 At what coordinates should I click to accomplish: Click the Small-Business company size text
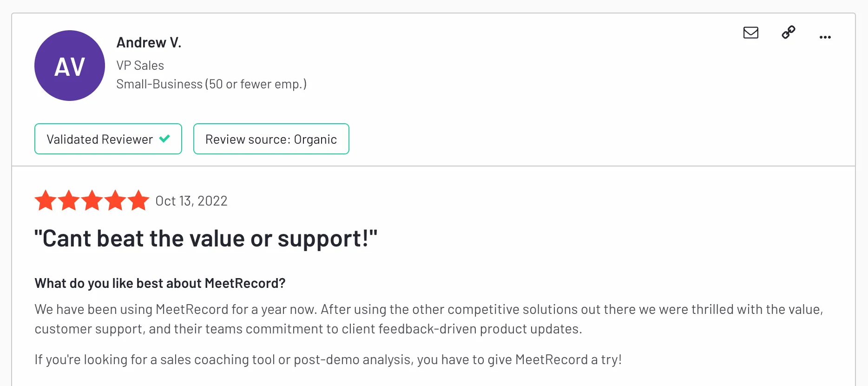point(211,84)
